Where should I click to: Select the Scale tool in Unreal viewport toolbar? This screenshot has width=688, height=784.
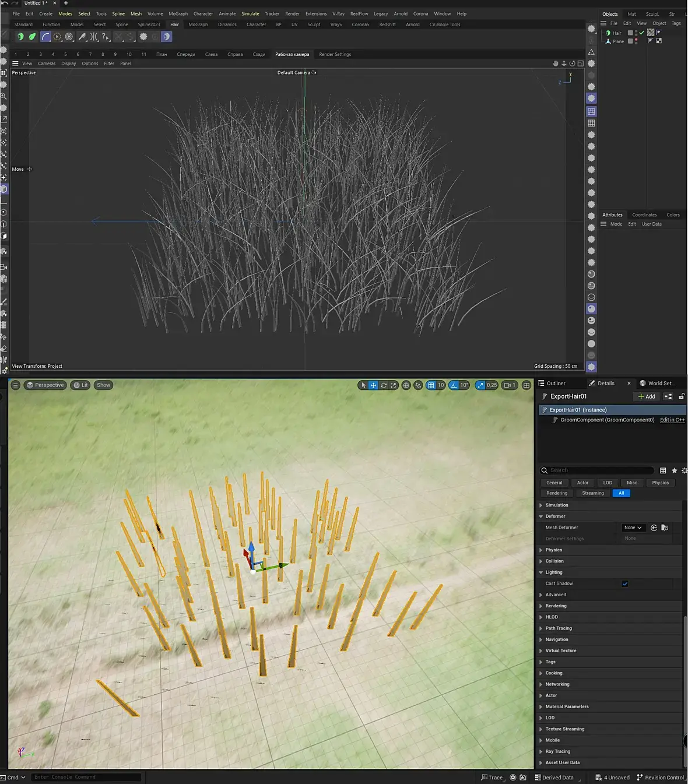[394, 385]
